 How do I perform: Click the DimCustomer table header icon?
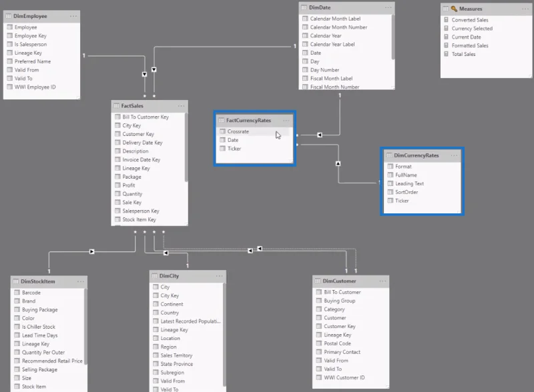point(318,281)
